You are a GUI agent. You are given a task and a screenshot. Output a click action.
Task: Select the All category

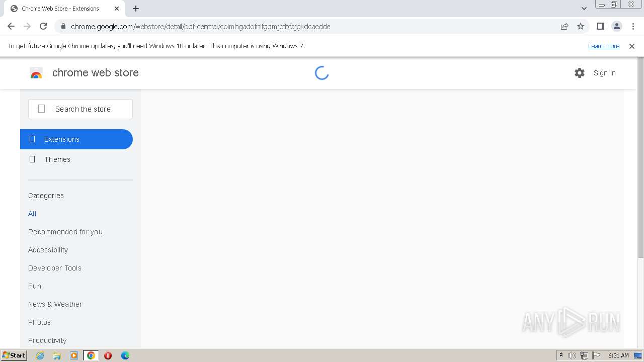pyautogui.click(x=32, y=214)
